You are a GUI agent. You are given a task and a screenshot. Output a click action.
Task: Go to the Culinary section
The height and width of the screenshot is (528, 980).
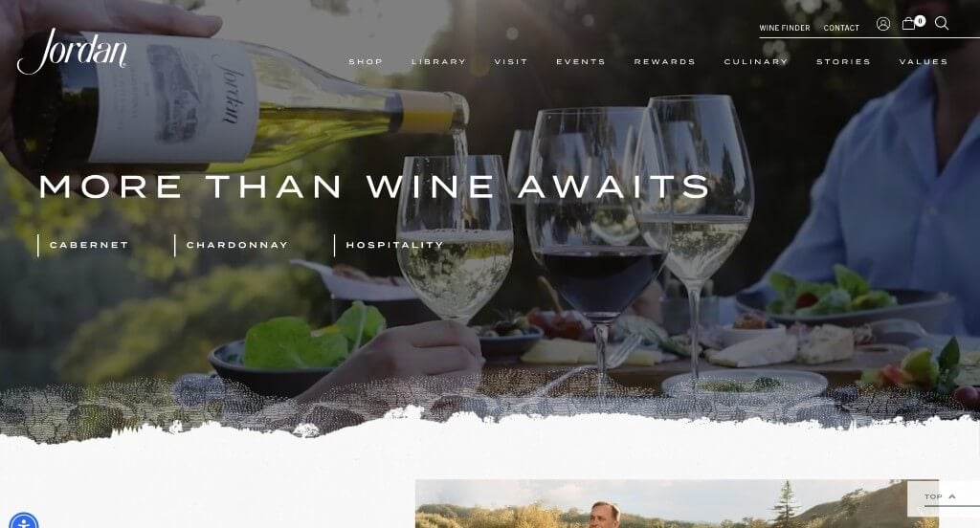756,62
